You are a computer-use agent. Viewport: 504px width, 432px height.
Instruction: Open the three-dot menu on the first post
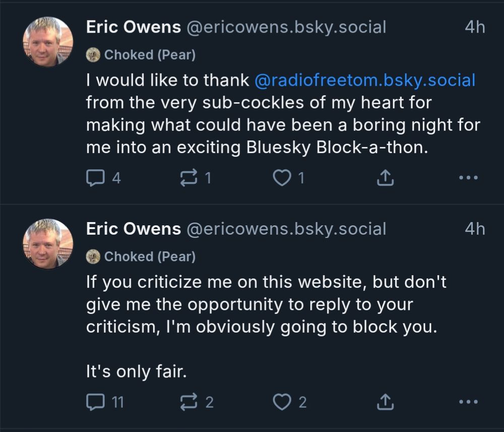click(469, 177)
